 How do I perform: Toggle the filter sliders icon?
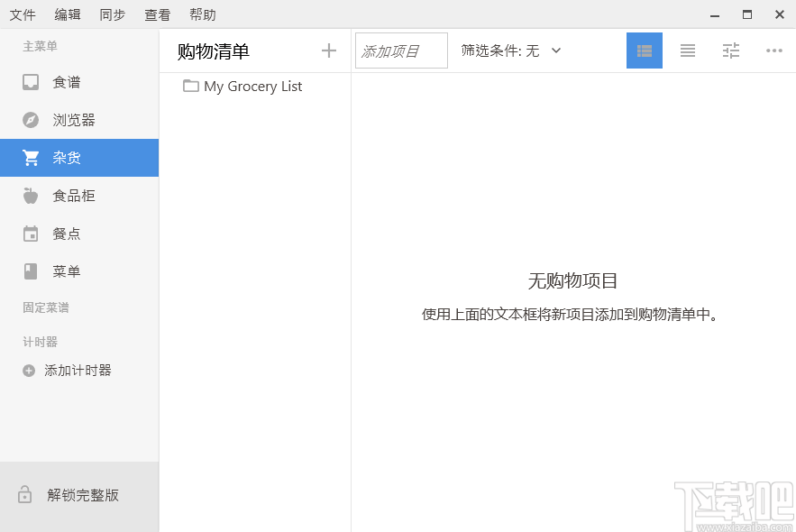[730, 51]
